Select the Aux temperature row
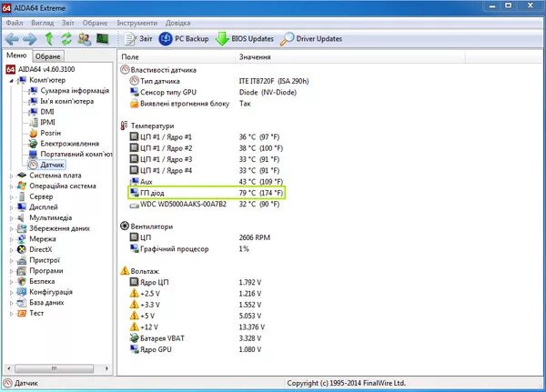The height and width of the screenshot is (392, 546). pos(207,181)
